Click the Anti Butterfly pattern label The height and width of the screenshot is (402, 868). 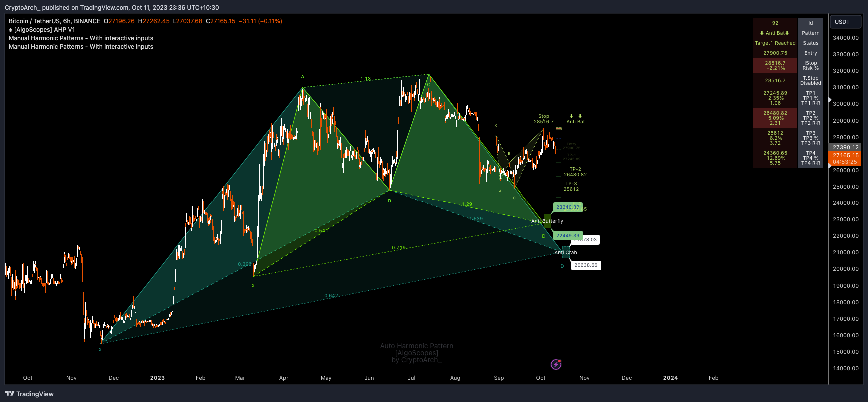click(547, 221)
